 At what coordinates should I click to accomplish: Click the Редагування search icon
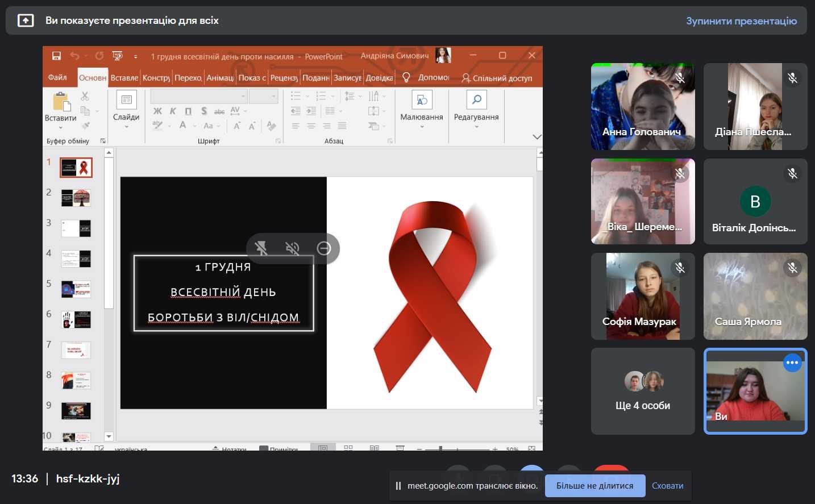(476, 100)
